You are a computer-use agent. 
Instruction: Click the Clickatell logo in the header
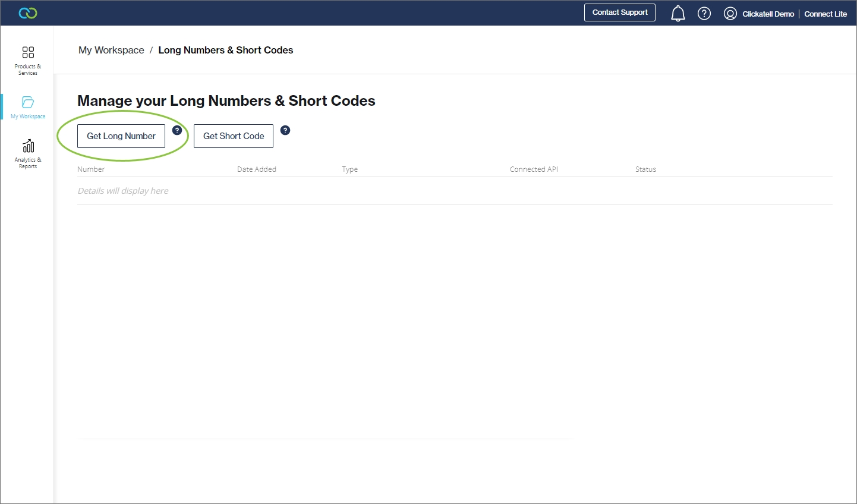pyautogui.click(x=28, y=13)
